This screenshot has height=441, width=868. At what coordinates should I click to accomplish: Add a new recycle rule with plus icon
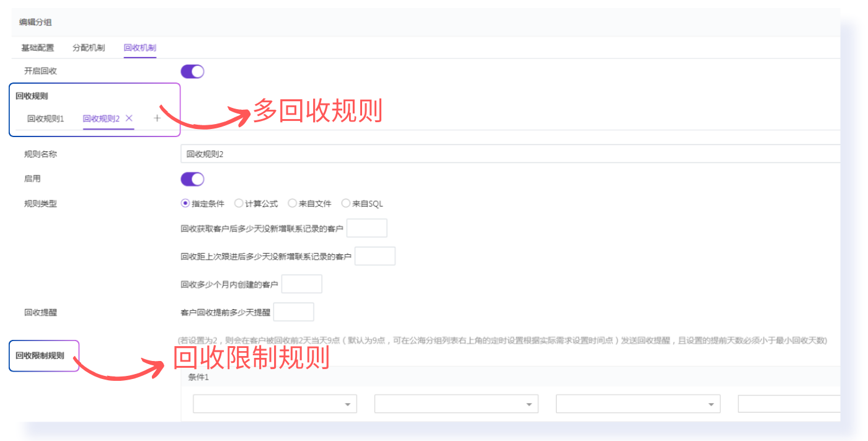pyautogui.click(x=157, y=118)
